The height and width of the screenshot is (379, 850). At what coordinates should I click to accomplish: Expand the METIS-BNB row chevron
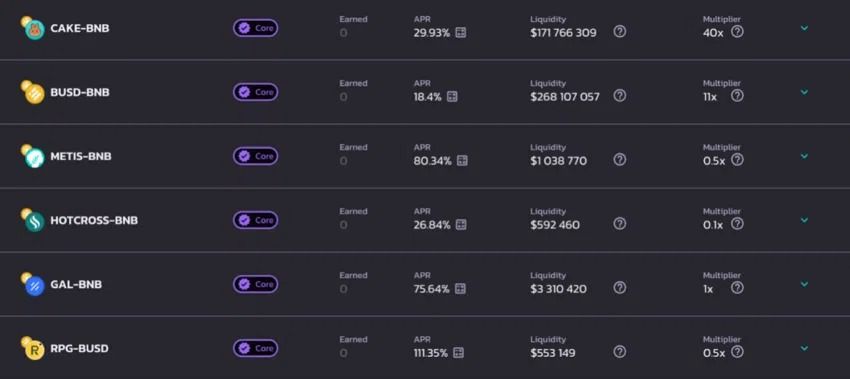click(804, 156)
